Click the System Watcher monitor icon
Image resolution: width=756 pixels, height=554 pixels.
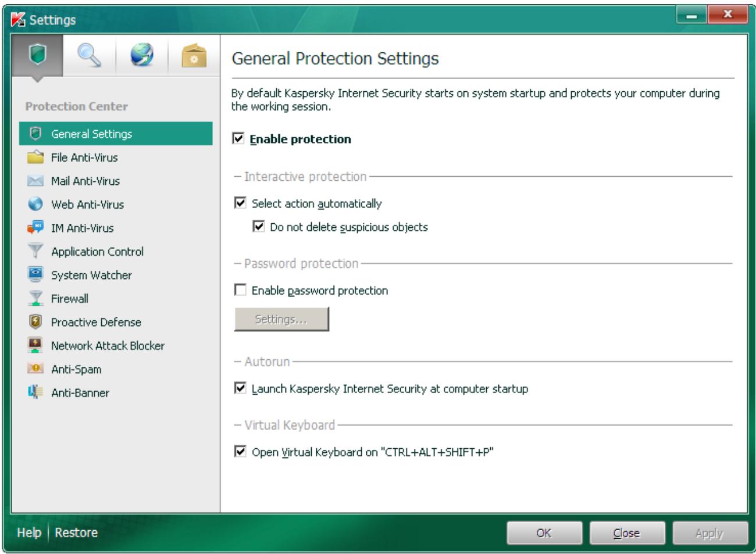coord(35,275)
